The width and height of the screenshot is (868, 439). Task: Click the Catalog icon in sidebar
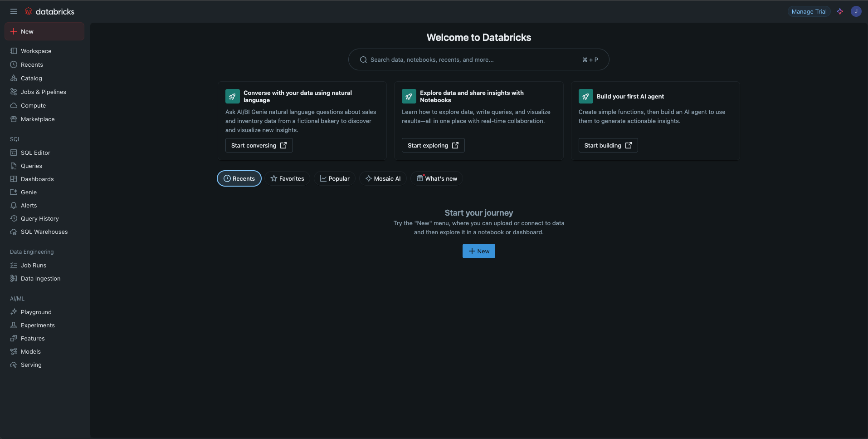14,78
